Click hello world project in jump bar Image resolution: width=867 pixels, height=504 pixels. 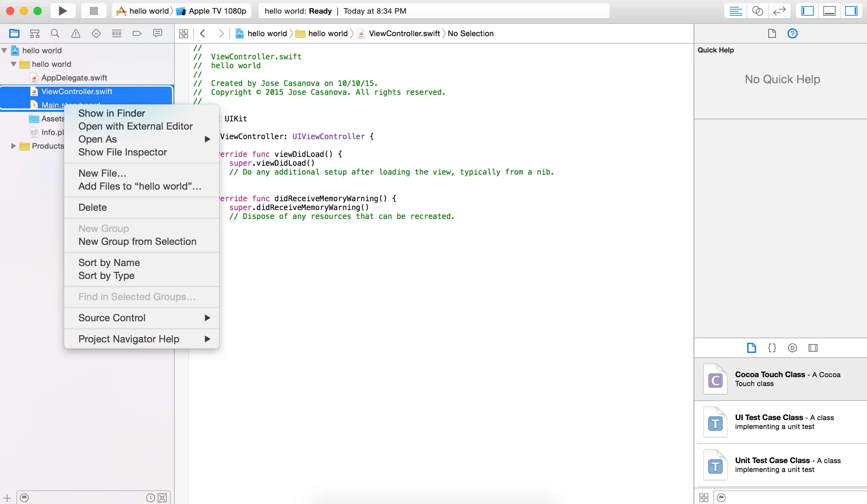(261, 33)
